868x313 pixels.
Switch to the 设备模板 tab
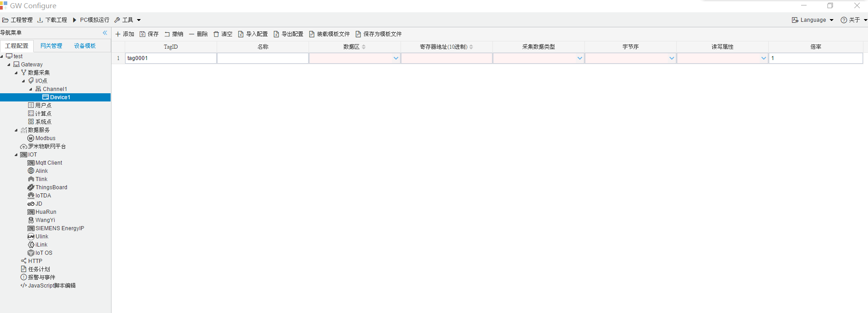click(x=85, y=46)
